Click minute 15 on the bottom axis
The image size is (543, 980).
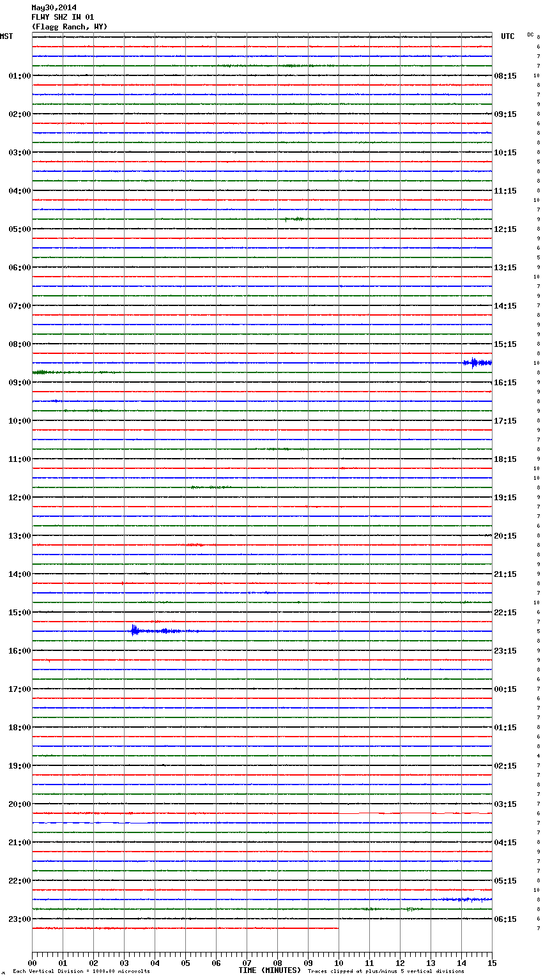(x=492, y=963)
